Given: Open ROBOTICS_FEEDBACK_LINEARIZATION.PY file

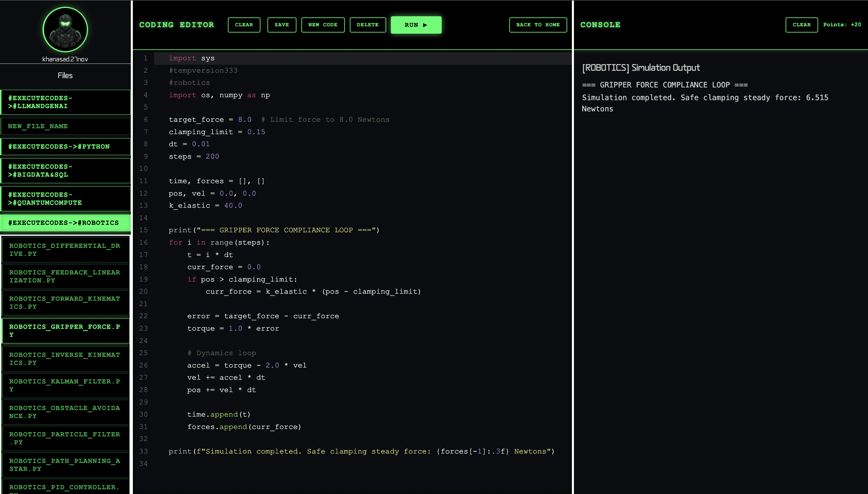Looking at the screenshot, I should [66, 277].
